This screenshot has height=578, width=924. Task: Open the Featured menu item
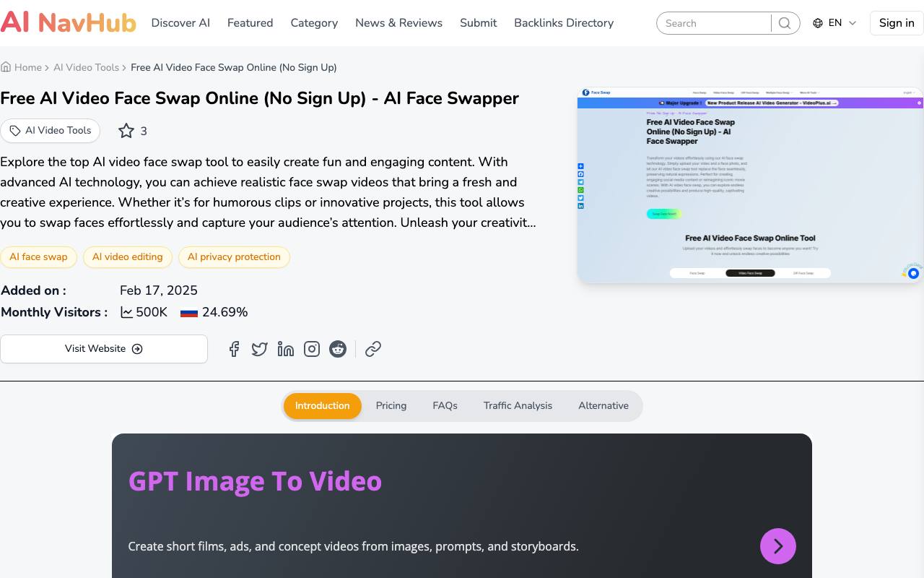point(250,23)
